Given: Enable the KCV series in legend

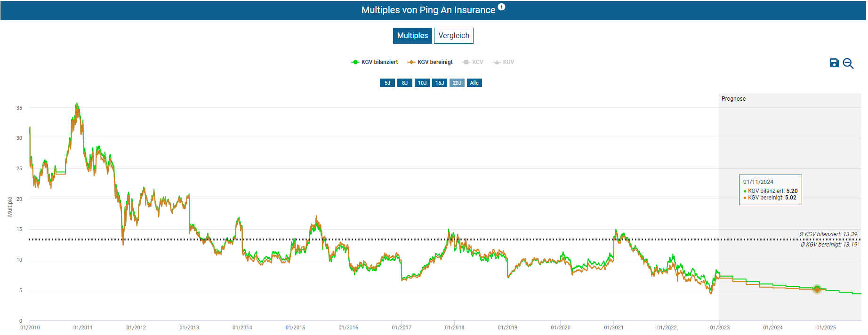Looking at the screenshot, I should click(x=473, y=62).
